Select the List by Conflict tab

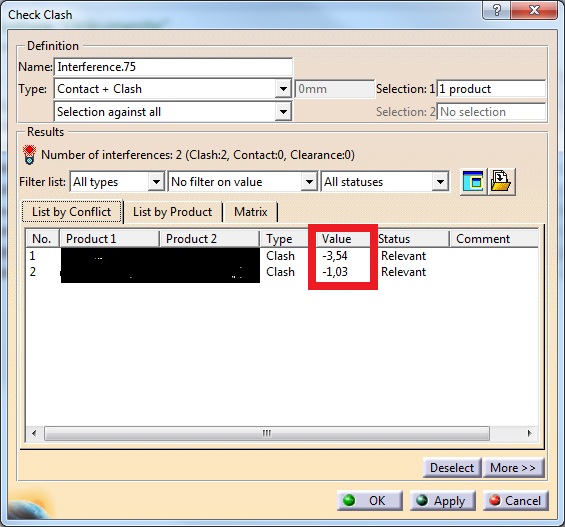(x=72, y=212)
